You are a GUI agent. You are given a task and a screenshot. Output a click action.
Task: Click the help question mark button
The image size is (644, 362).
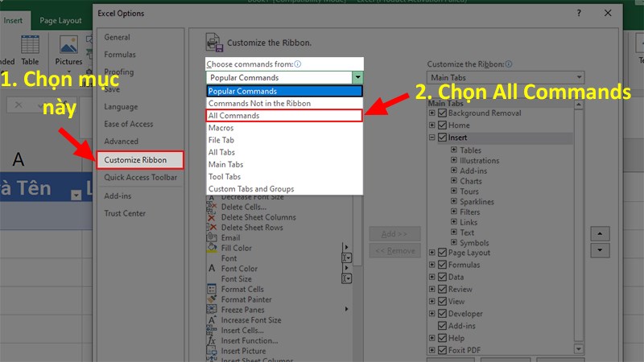pyautogui.click(x=579, y=13)
